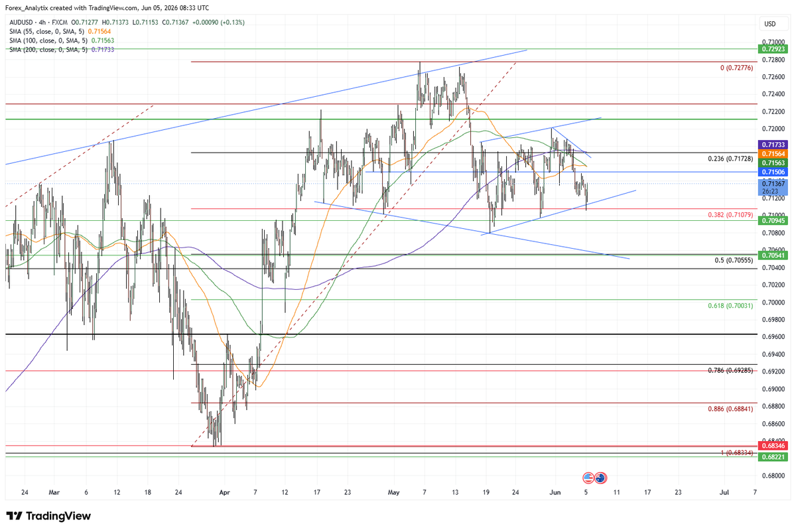Click date 19 on the time axis
Image resolution: width=796 pixels, height=532 pixels.
486,492
